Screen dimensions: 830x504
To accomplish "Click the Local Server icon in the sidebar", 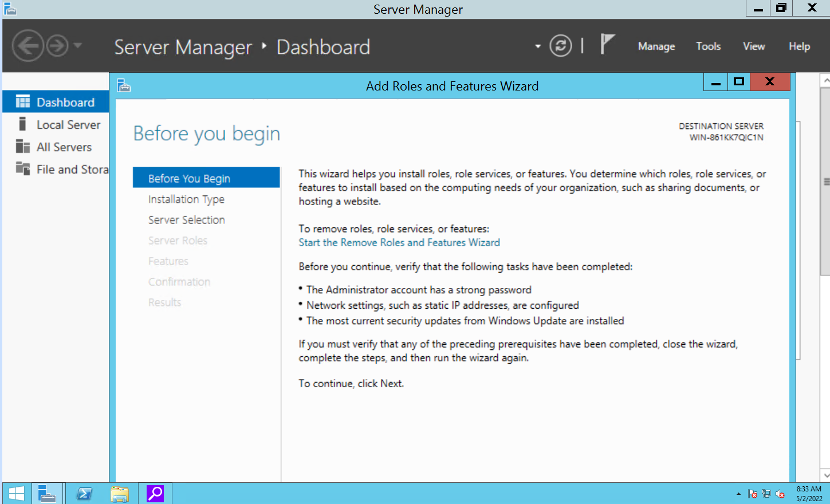I will pos(22,124).
